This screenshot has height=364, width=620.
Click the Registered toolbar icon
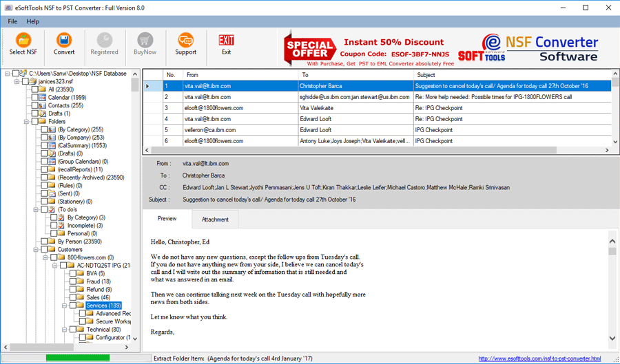point(104,41)
